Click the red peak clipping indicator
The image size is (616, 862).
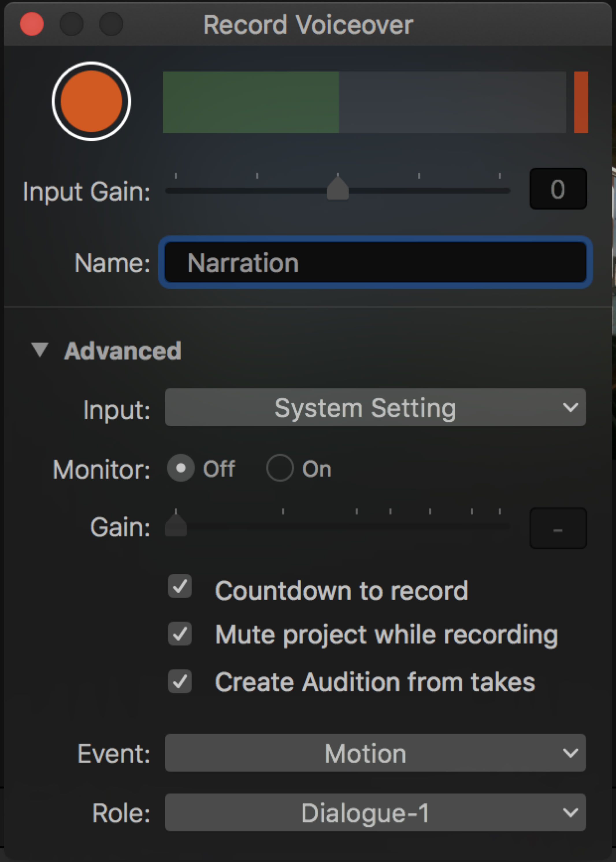pyautogui.click(x=581, y=102)
